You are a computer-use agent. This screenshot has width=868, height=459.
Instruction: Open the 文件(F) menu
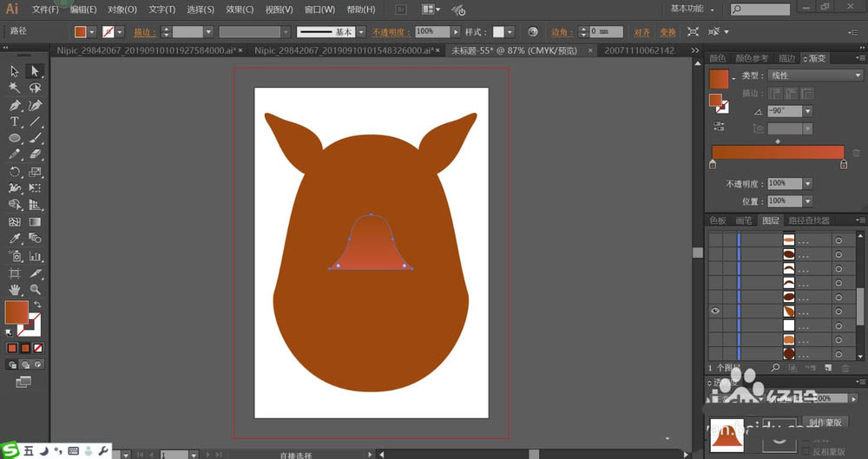click(45, 10)
